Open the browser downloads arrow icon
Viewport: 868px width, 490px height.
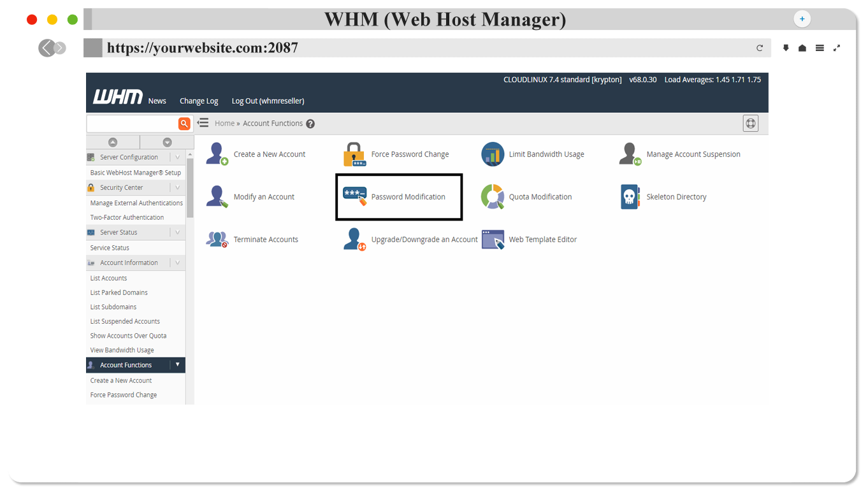click(x=786, y=48)
